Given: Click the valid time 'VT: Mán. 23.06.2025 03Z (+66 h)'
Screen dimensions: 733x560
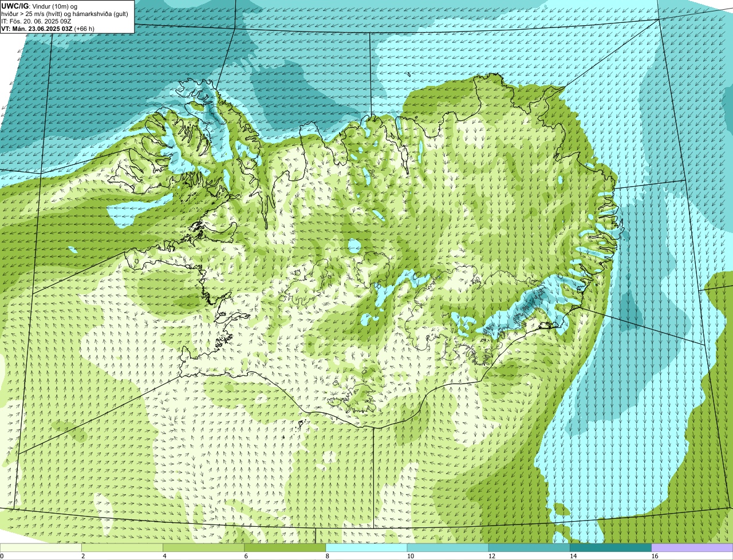Looking at the screenshot, I should pos(48,29).
